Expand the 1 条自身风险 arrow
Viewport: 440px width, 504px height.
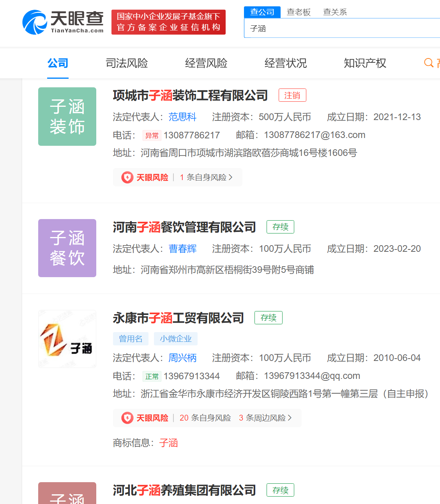coord(231,177)
